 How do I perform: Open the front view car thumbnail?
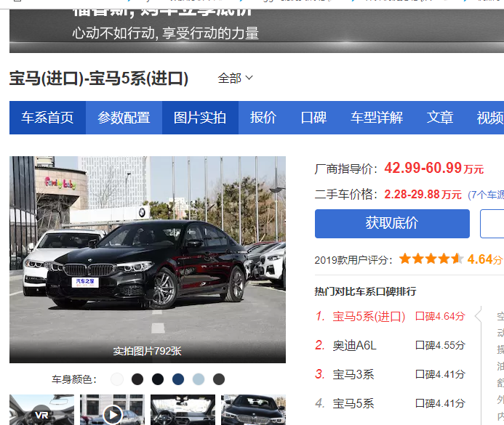[x=253, y=410]
